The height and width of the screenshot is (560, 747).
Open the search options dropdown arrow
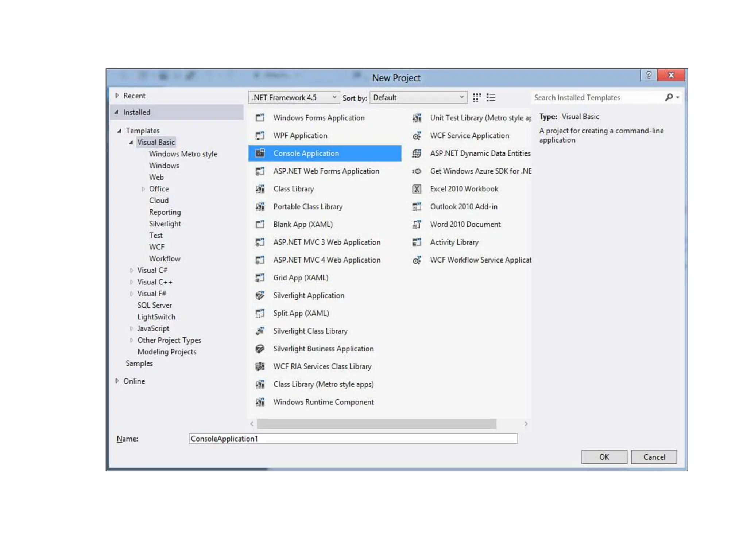click(x=677, y=97)
